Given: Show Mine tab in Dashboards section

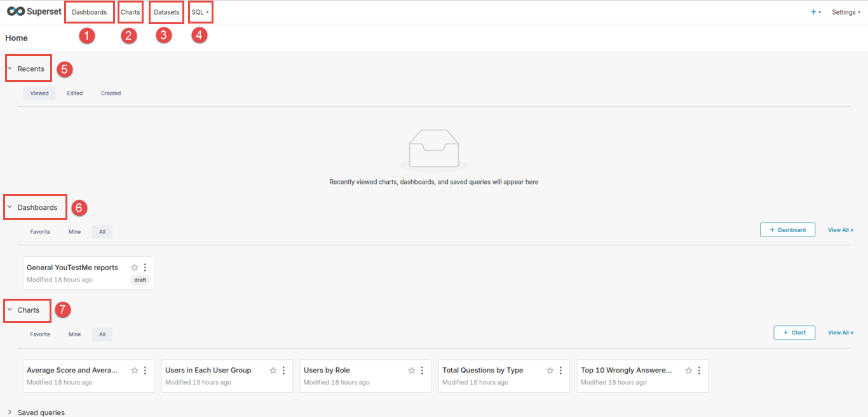Looking at the screenshot, I should click(x=75, y=232).
